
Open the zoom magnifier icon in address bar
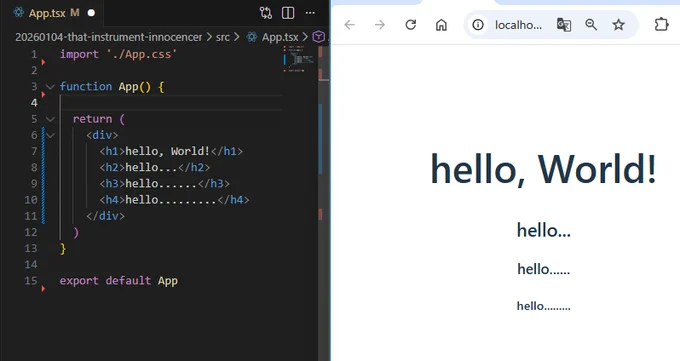(x=591, y=25)
